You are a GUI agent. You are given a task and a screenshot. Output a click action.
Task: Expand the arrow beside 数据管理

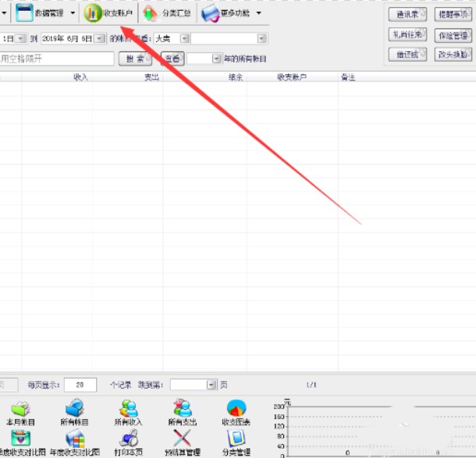(x=73, y=13)
